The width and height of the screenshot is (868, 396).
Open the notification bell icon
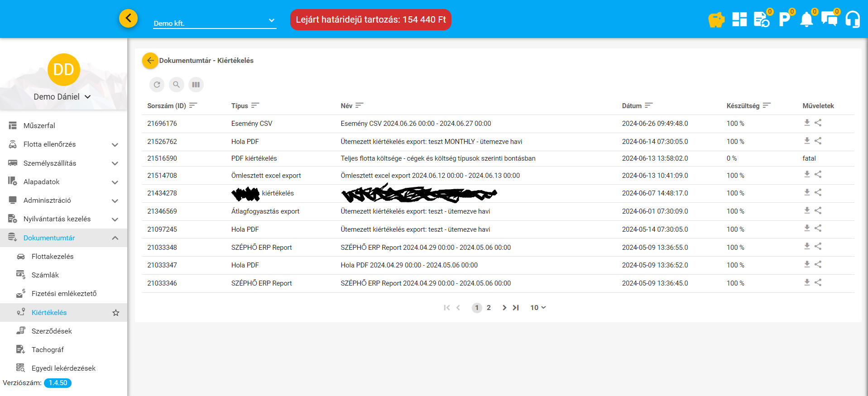point(806,20)
